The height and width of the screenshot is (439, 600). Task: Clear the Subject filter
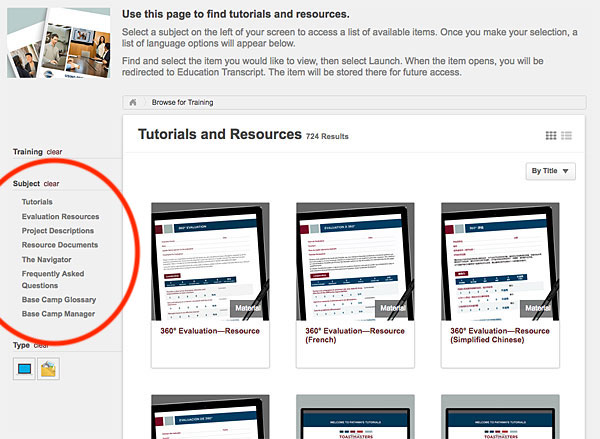pos(51,184)
